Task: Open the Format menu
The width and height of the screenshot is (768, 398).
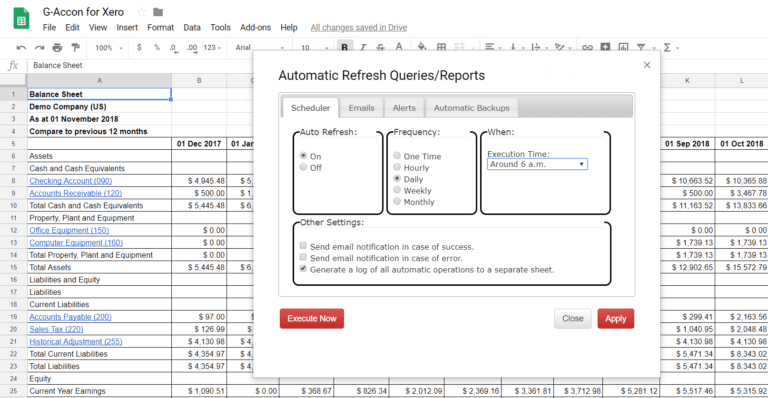Action: [x=161, y=27]
